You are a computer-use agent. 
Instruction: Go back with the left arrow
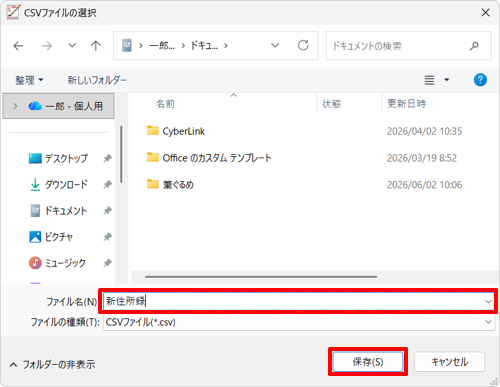point(18,46)
